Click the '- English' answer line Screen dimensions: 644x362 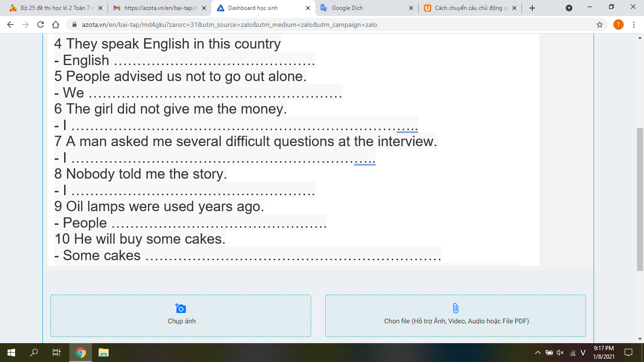[x=185, y=60]
